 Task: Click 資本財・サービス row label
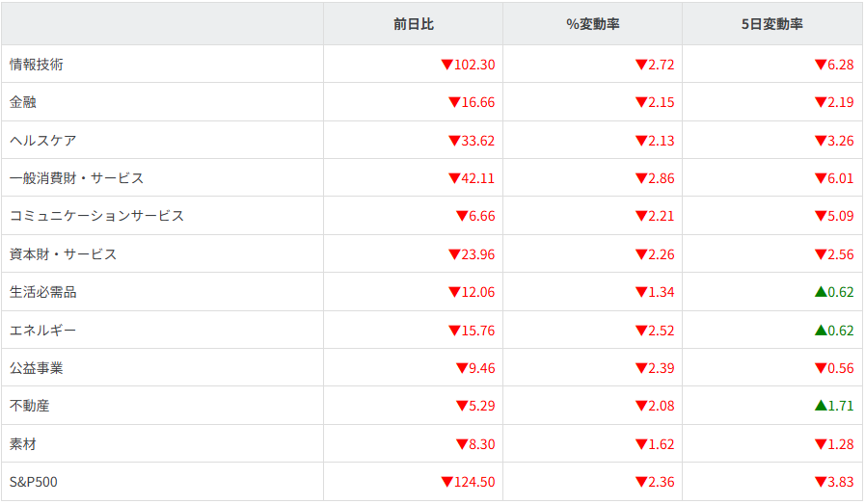(63, 254)
